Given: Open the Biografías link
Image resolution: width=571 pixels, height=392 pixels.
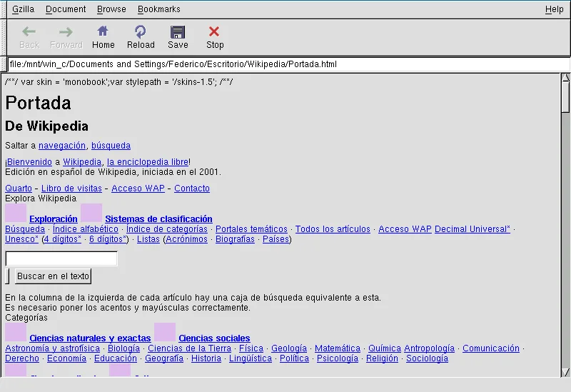Looking at the screenshot, I should click(x=235, y=239).
